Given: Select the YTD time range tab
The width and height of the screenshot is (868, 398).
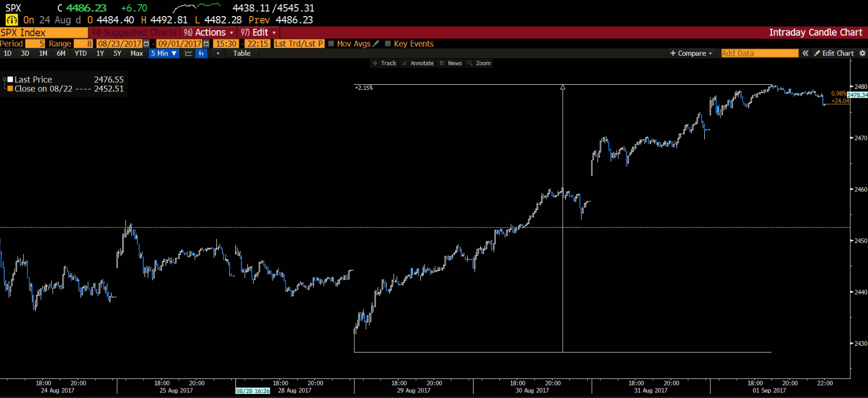Looking at the screenshot, I should coord(81,53).
